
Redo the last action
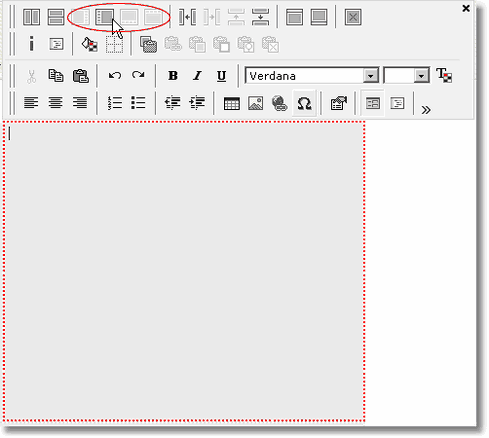click(138, 75)
